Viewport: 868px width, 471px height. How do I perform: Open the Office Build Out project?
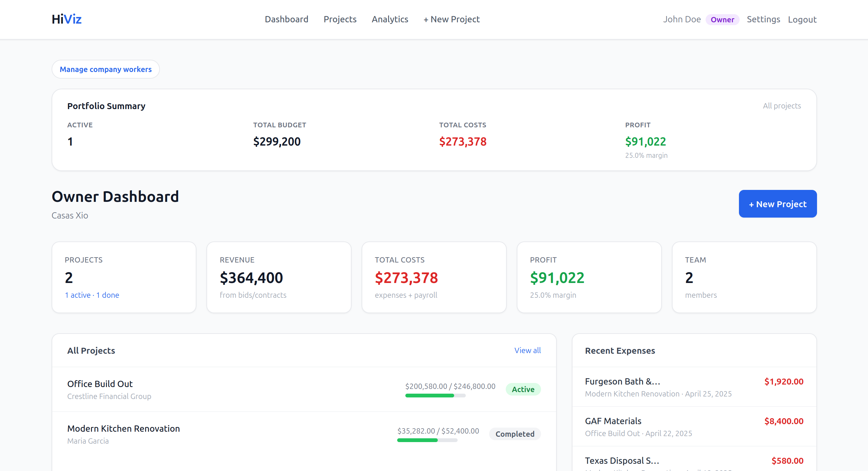point(100,384)
